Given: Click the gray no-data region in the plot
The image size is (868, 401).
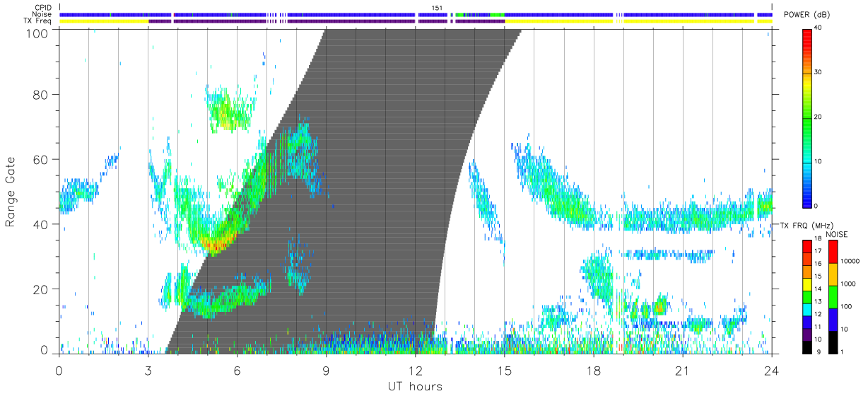Looking at the screenshot, I should [x=385, y=191].
